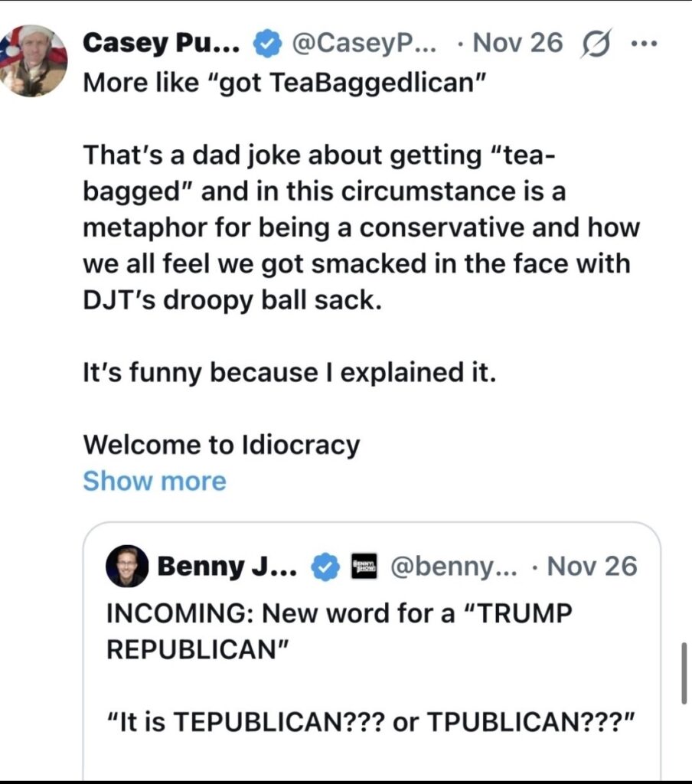Image resolution: width=692 pixels, height=784 pixels.
Task: Click the "Welcome to Idiocracy" line
Action: tap(221, 444)
